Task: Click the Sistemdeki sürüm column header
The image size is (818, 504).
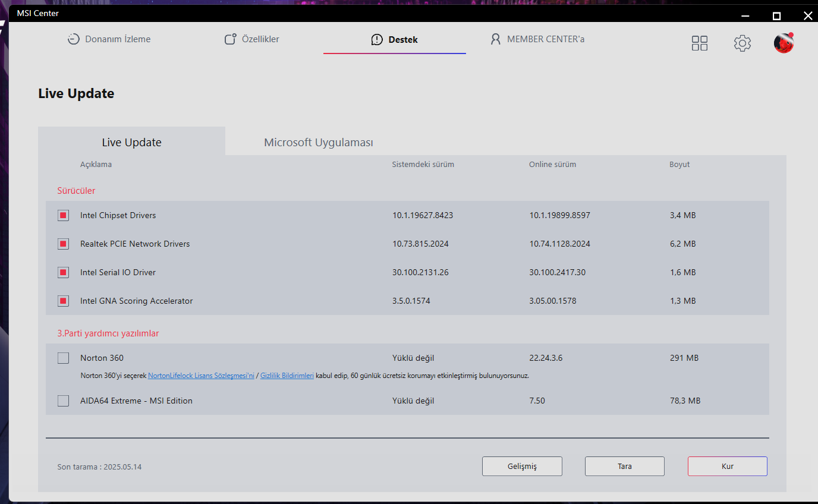Action: (423, 164)
